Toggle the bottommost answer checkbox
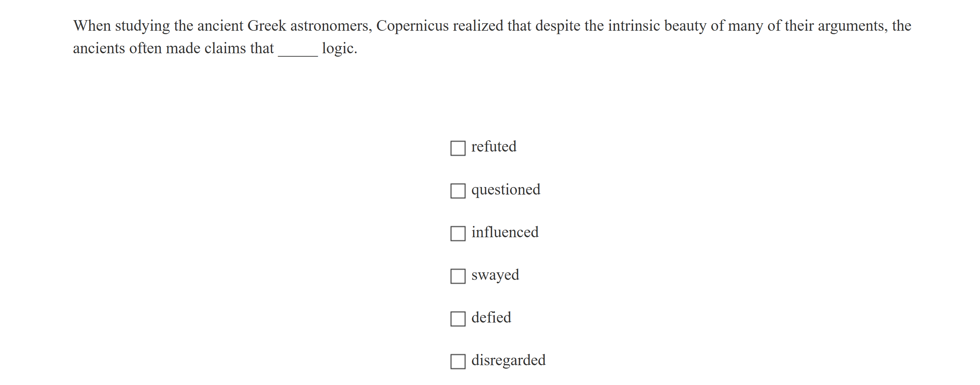This screenshot has width=980, height=385. tap(458, 361)
